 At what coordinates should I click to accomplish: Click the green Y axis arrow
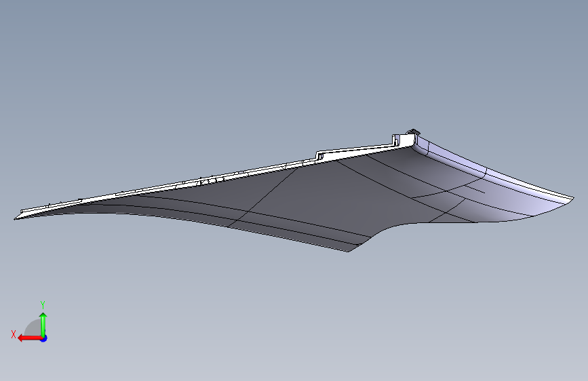(x=43, y=325)
